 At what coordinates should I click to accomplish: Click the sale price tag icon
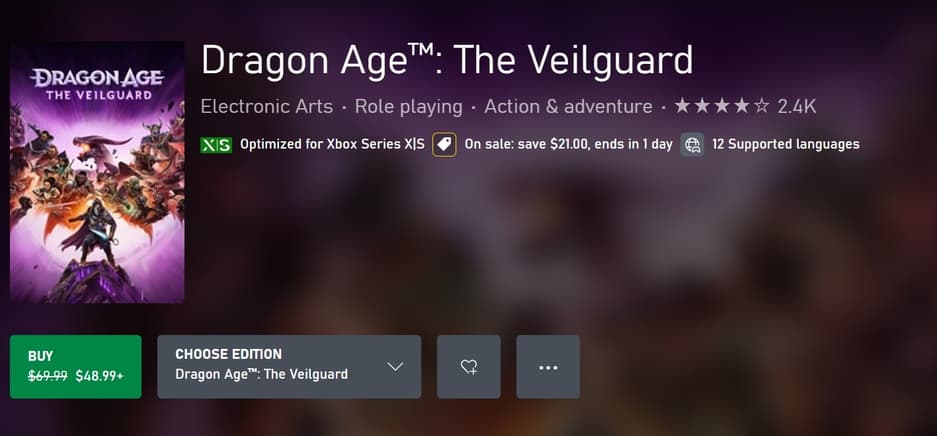[444, 145]
